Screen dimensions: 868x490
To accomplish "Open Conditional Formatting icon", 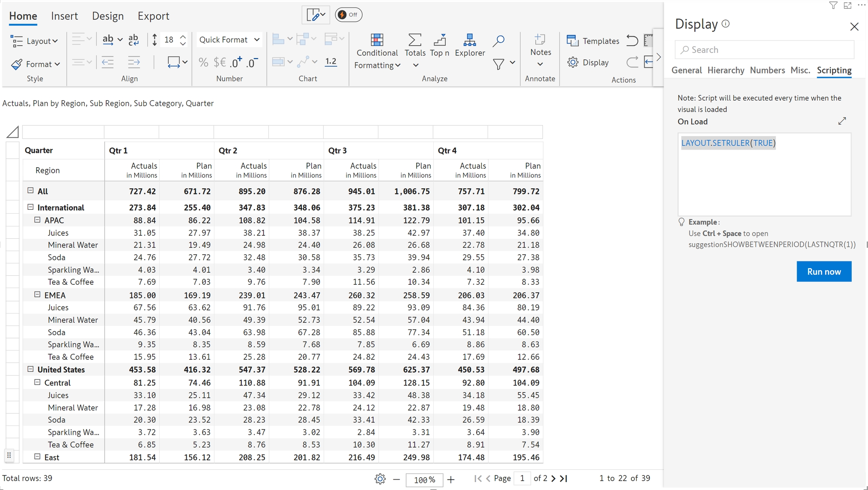I will (376, 40).
